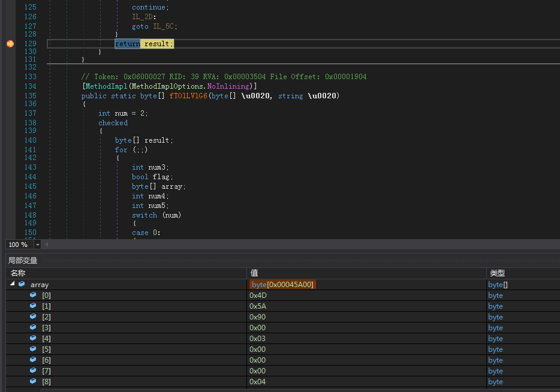Screen dimensions: 560x392
Task: Click the breakpoint marker on line 129
Action: (x=10, y=44)
